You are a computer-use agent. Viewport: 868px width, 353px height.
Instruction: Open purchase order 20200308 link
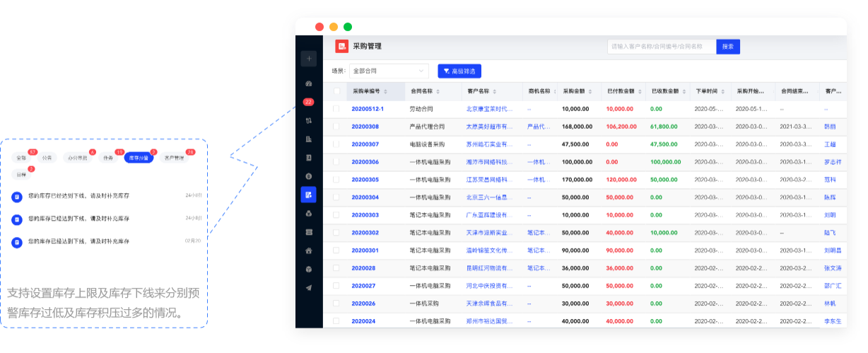click(x=365, y=127)
